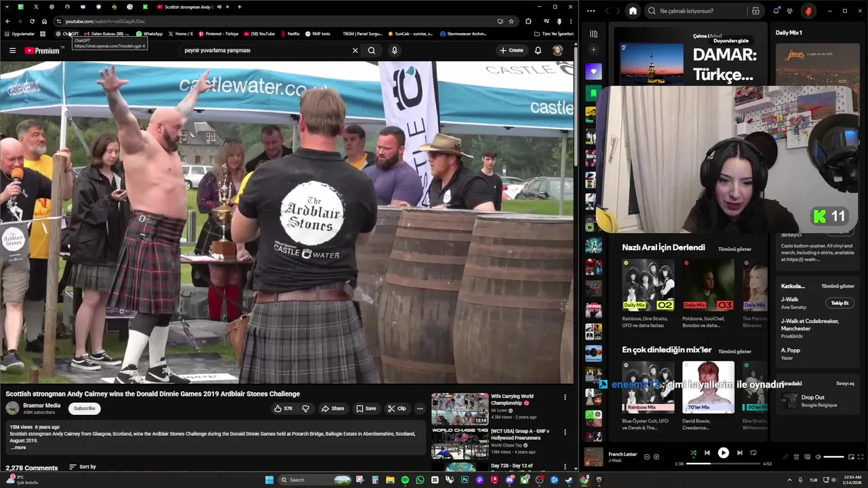Show all in Nazlı Aral İçin Derlendi

(734, 249)
